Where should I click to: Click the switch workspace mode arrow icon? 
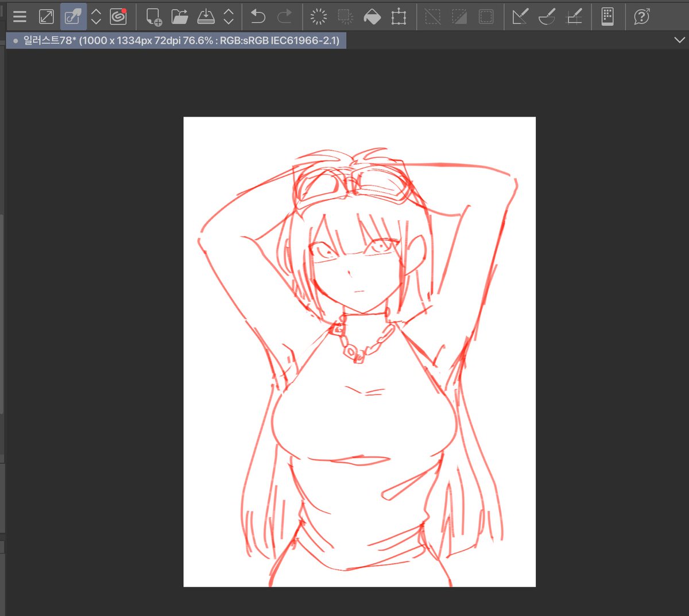pyautogui.click(x=47, y=17)
